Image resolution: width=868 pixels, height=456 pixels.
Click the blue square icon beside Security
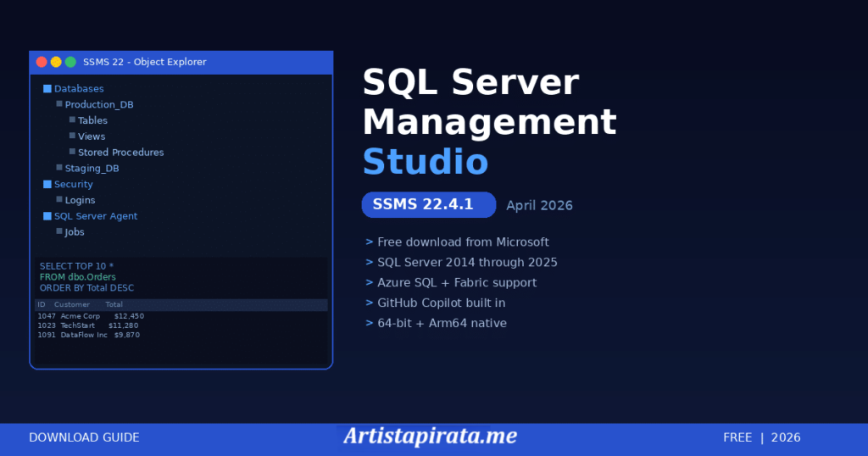47,184
